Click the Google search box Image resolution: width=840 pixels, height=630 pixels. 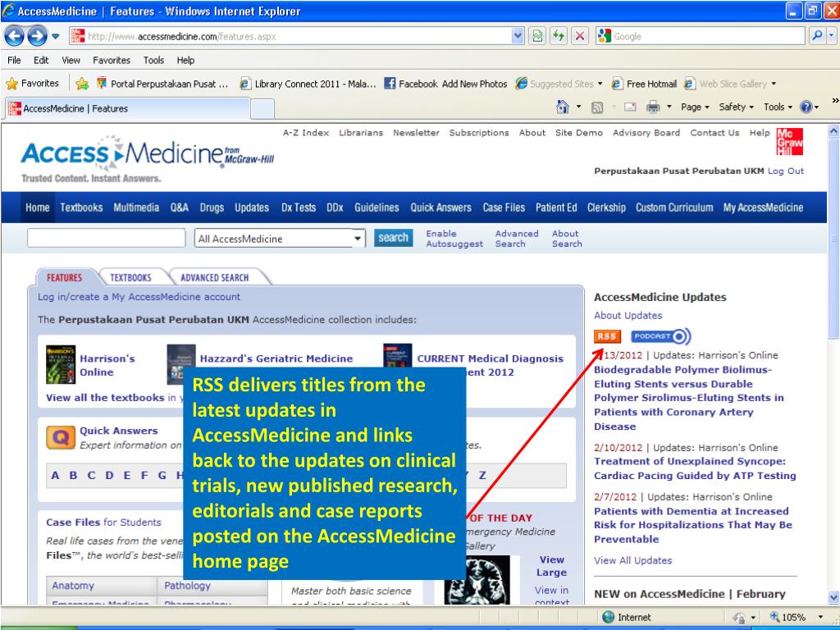[x=701, y=36]
